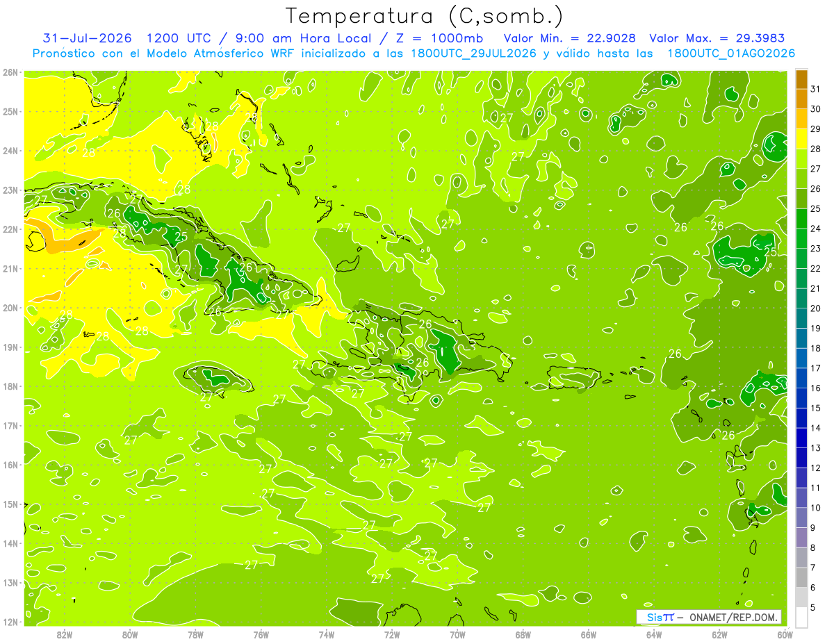Click the purple legend swatch between 9 and 10

(801, 518)
